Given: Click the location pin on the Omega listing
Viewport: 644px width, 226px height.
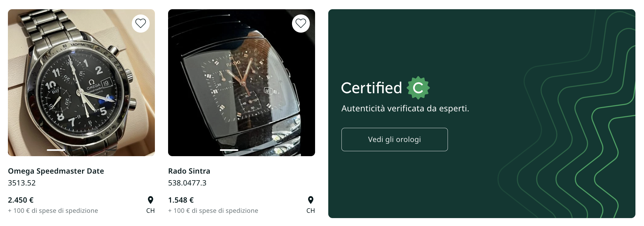Looking at the screenshot, I should (x=150, y=200).
